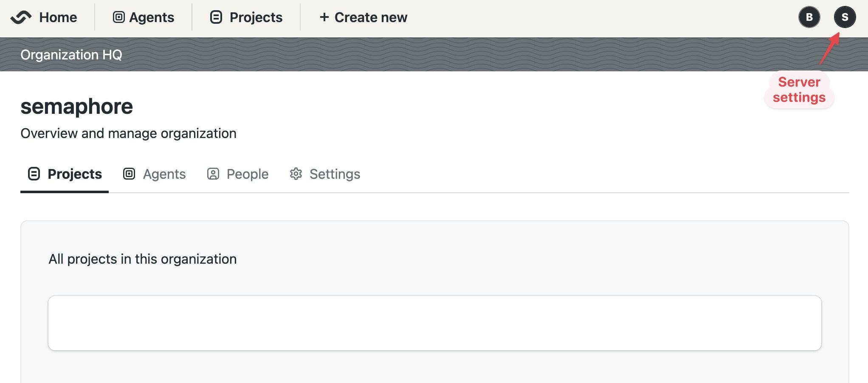Open Agents in the top navigation bar
The width and height of the screenshot is (868, 383).
pyautogui.click(x=144, y=17)
